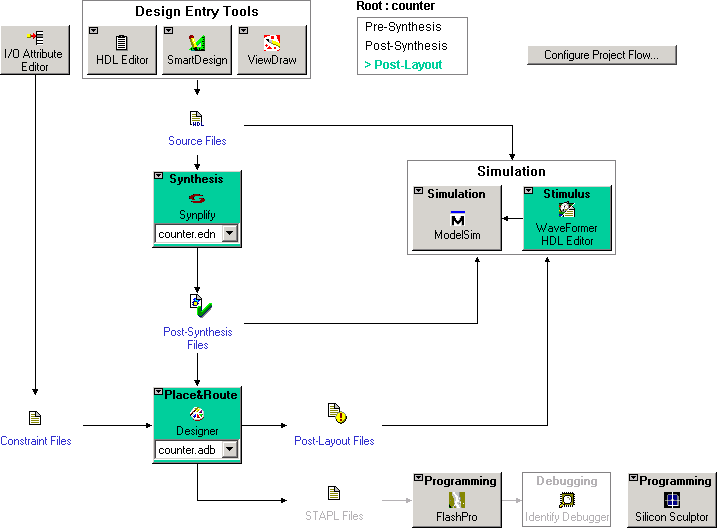Launch the HDL Editor clipboard icon
Image resolution: width=717 pixels, height=528 pixels.
(121, 43)
